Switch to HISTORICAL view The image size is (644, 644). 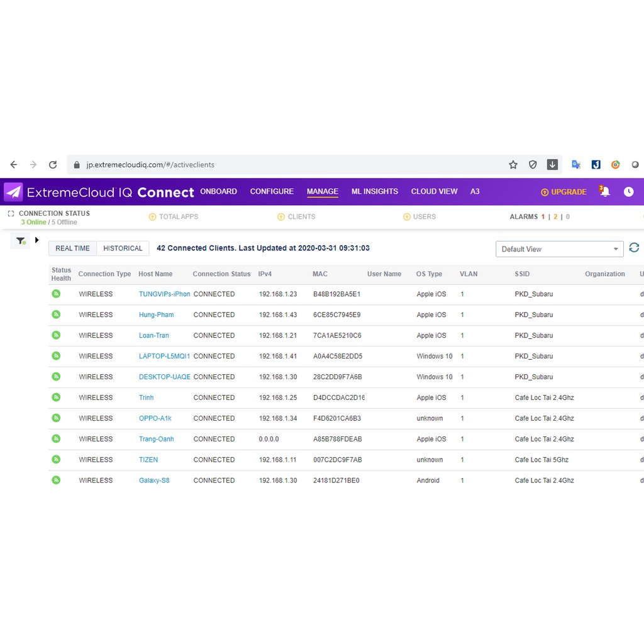pos(123,248)
